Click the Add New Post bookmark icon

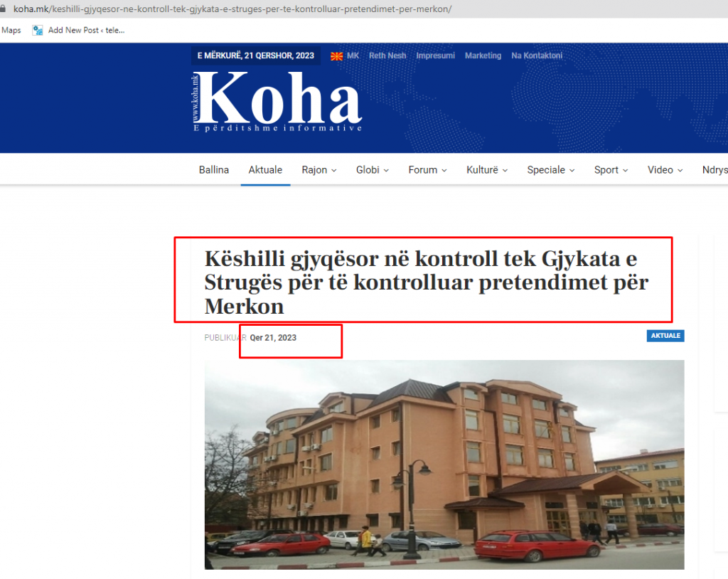coord(37,30)
